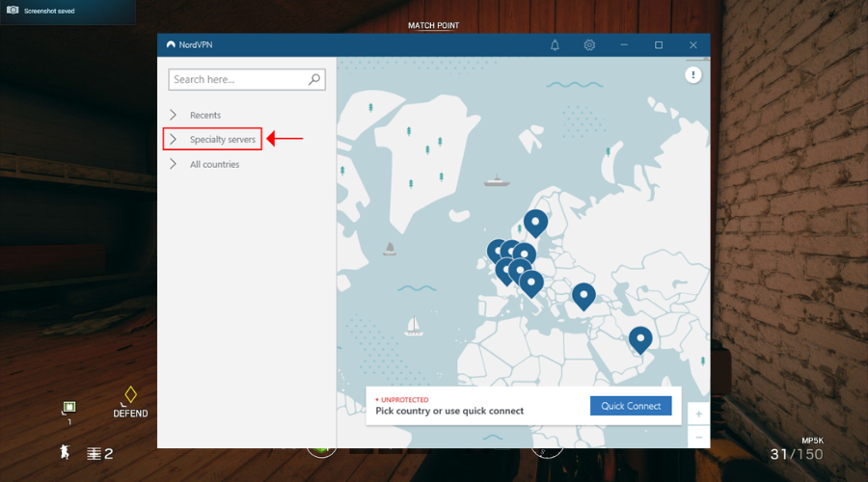Click the 'Search here...' input field
The image size is (868, 482).
coord(236,79)
